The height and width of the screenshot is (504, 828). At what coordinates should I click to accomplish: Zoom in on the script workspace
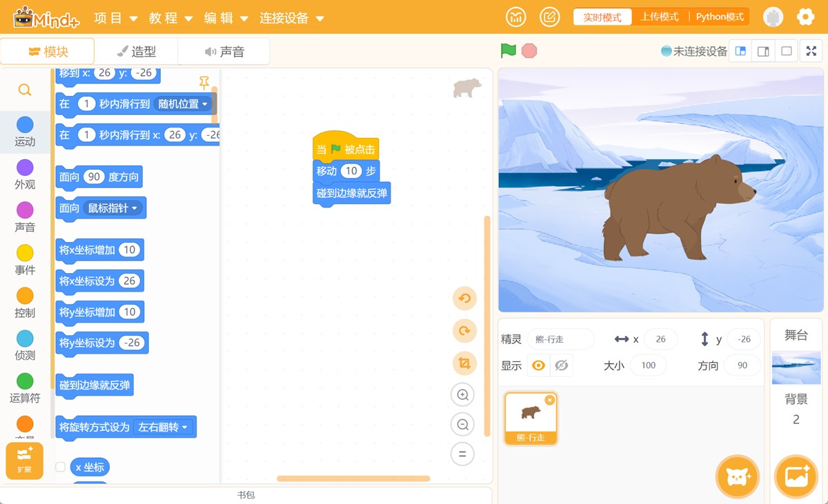point(462,395)
